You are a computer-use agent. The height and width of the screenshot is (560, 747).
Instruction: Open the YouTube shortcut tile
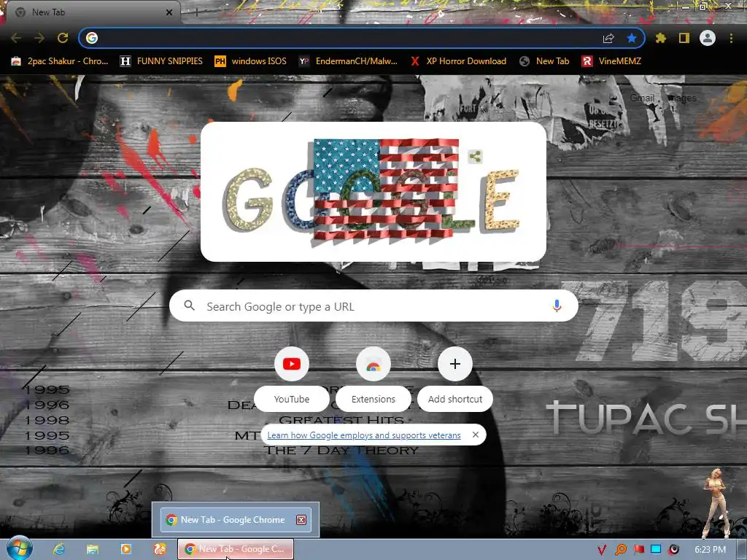click(x=292, y=379)
